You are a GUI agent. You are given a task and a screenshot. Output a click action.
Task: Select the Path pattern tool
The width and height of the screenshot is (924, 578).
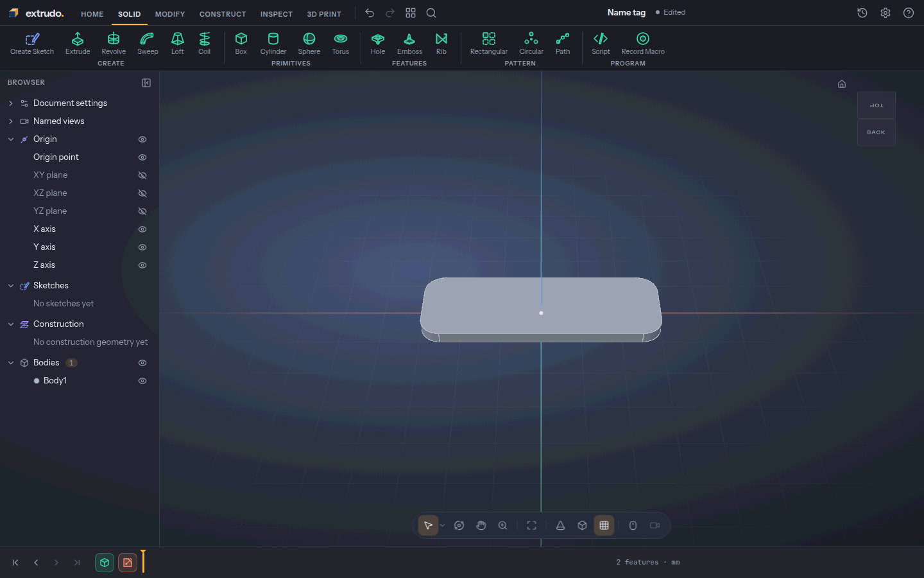pos(563,44)
